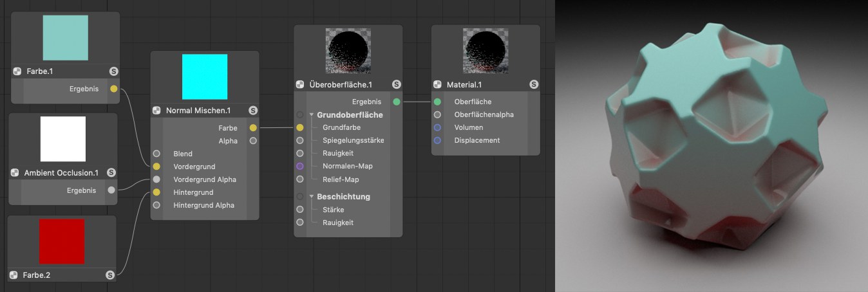This screenshot has height=292, width=868.
Task: Click the Rauigkeit port under Grundoberfläche
Action: [300, 154]
